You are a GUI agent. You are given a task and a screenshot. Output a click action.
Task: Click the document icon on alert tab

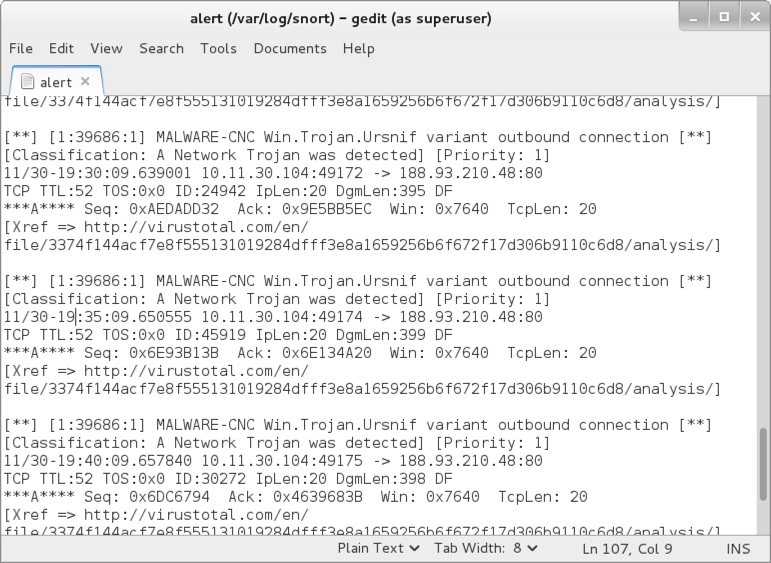(28, 82)
